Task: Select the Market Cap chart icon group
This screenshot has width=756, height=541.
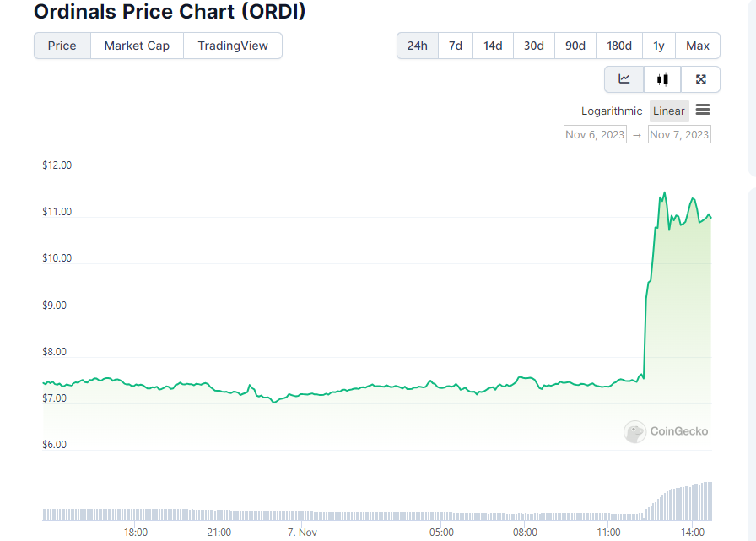Action: coord(136,46)
